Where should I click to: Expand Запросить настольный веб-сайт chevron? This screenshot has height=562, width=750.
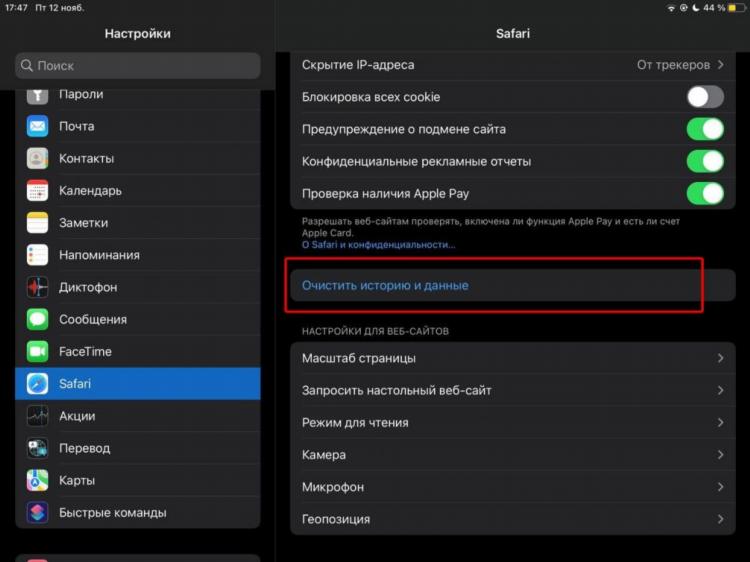click(x=720, y=390)
